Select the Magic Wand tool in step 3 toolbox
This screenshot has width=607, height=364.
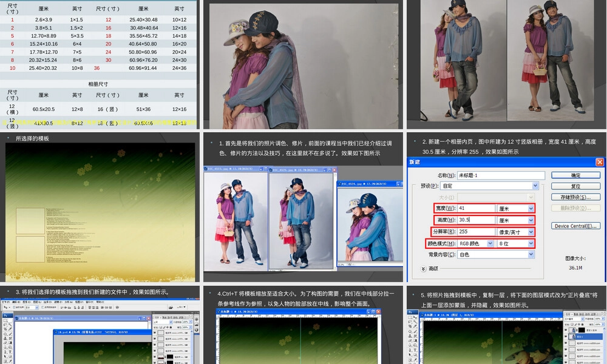[x=10, y=325]
